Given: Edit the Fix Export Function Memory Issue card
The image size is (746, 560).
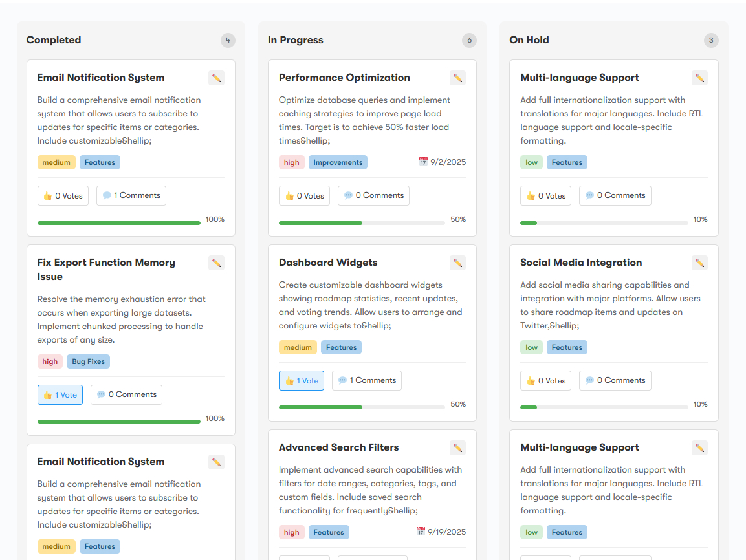Looking at the screenshot, I should [x=216, y=263].
